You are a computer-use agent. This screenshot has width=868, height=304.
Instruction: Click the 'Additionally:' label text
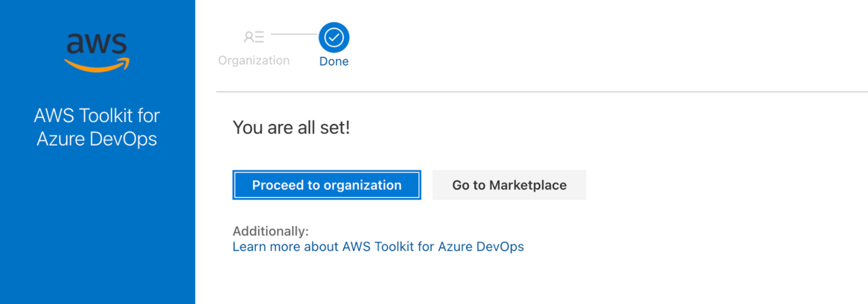(270, 232)
